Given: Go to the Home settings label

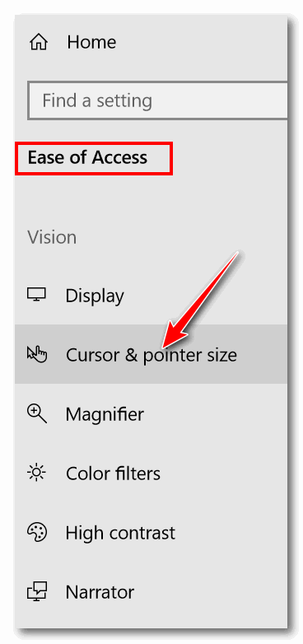Looking at the screenshot, I should pyautogui.click(x=91, y=42).
